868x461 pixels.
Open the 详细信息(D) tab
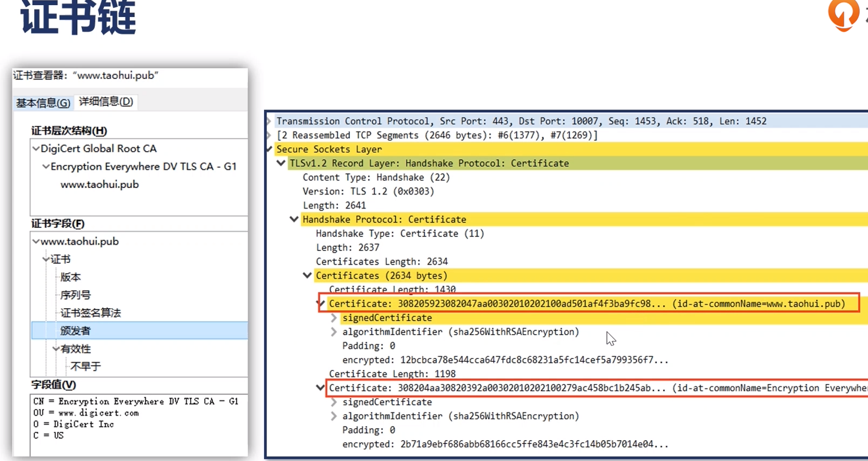pos(106,102)
